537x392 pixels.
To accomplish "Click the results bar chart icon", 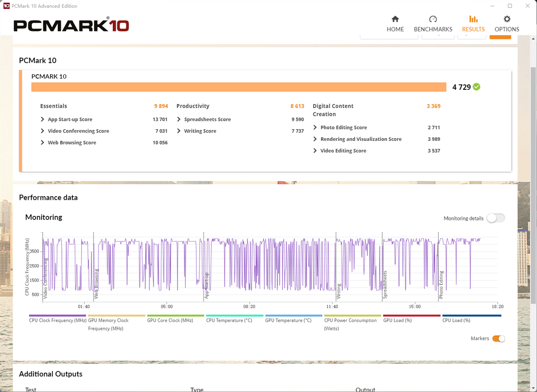I will [x=473, y=19].
